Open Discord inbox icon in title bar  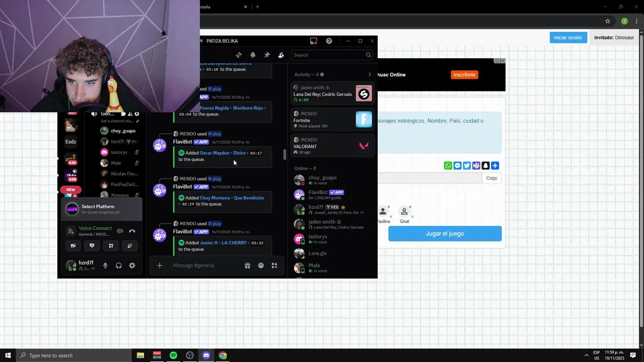313,41
